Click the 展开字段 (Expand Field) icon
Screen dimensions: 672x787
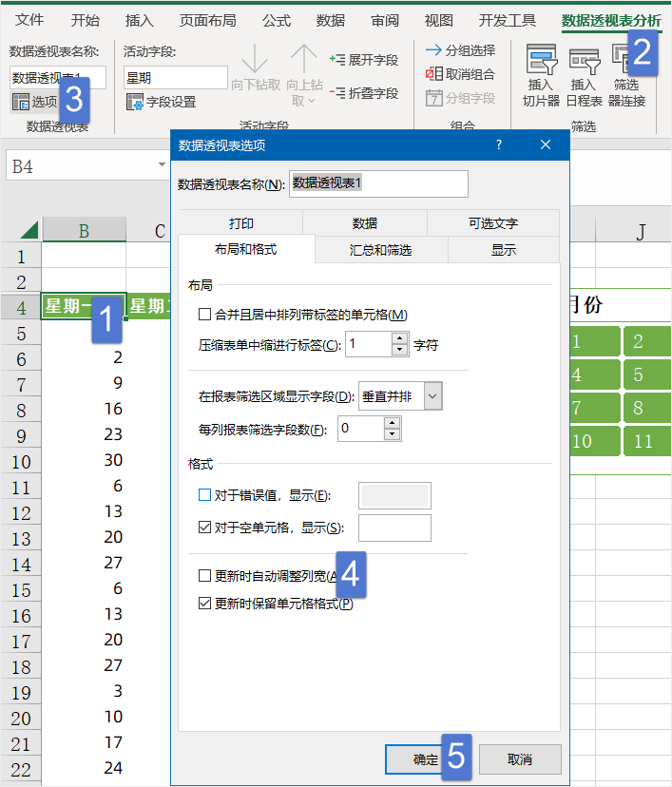point(337,60)
